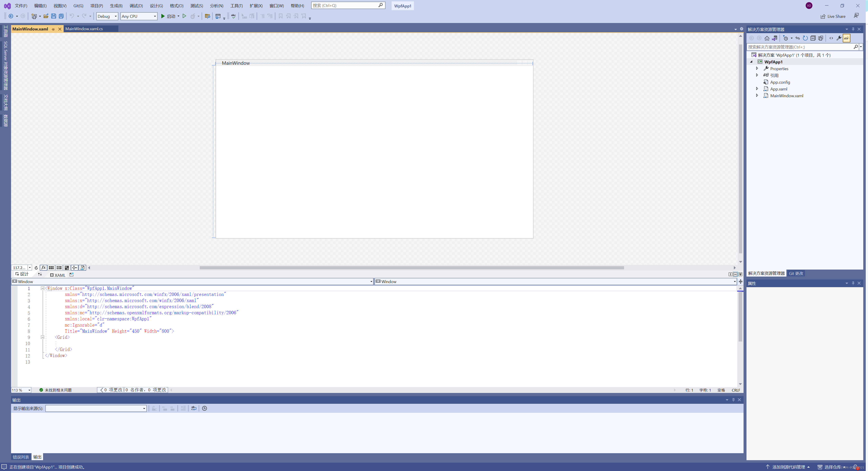Refresh the Solution Explorer
The width and height of the screenshot is (868, 471).
pos(805,38)
